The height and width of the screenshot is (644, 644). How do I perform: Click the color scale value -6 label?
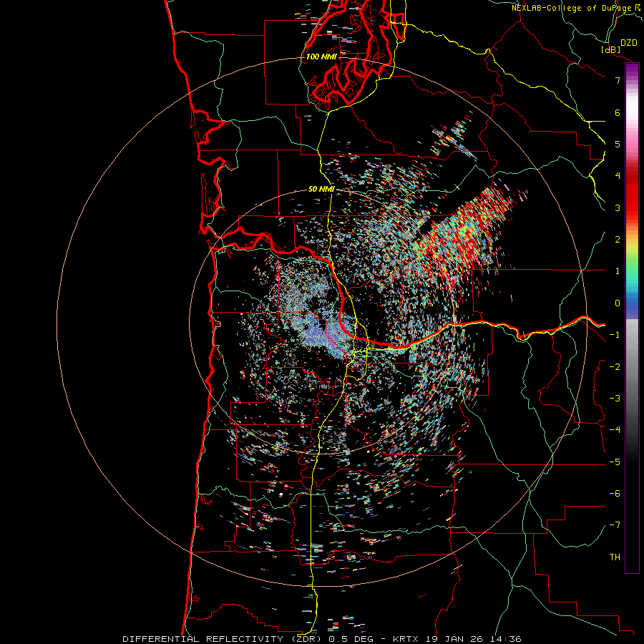615,494
